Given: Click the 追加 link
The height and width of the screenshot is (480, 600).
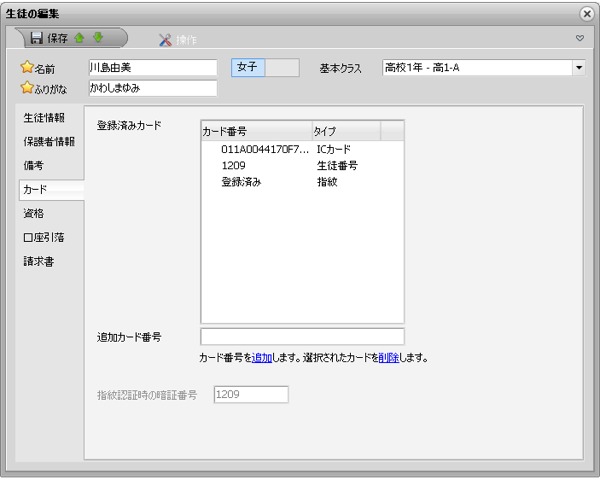Looking at the screenshot, I should pos(261,357).
